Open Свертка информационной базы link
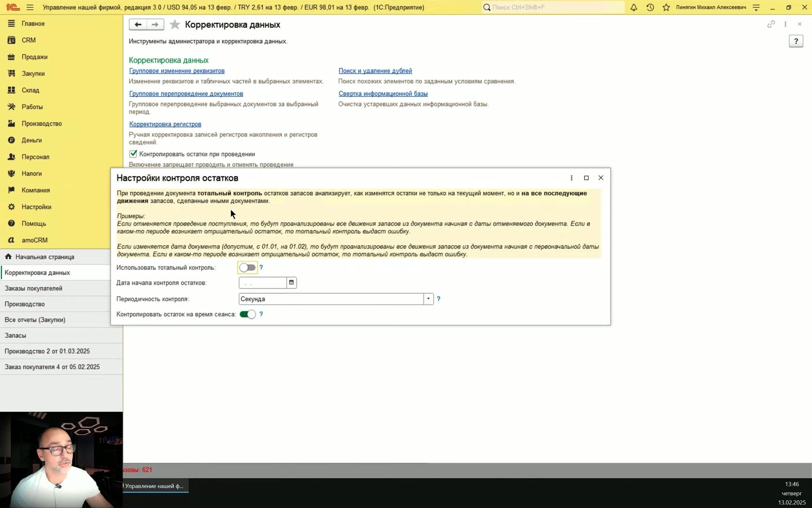Viewport: 812px width, 508px height. pyautogui.click(x=383, y=94)
